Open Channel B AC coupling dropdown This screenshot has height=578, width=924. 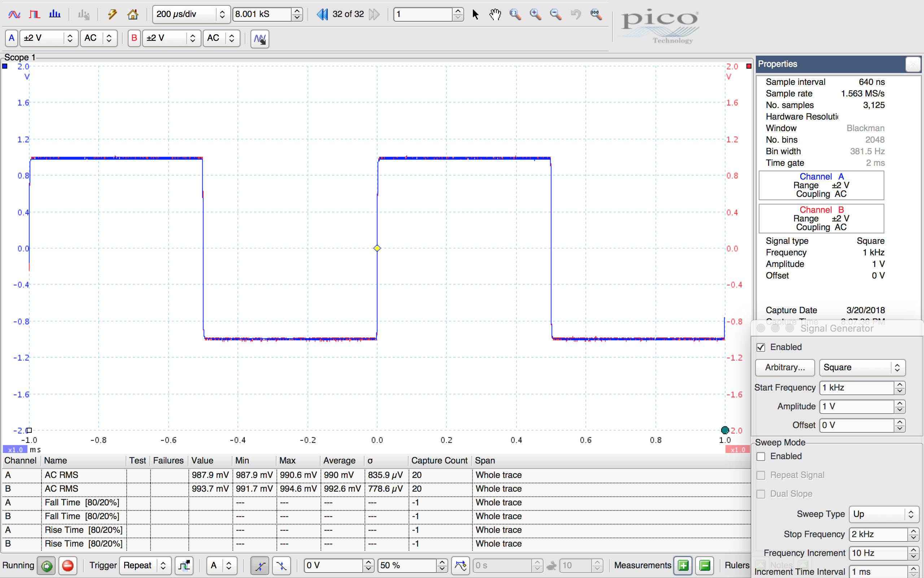[222, 38]
